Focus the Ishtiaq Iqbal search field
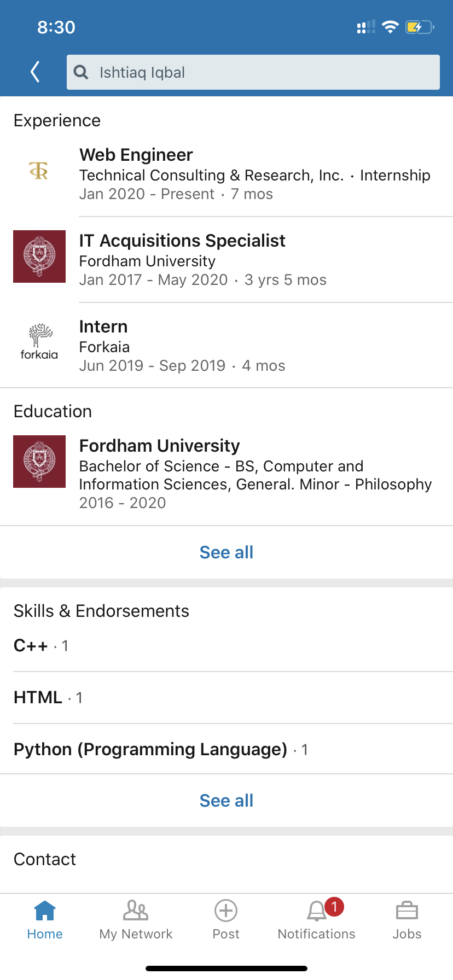Screen dimensions: 453x980 pyautogui.click(x=263, y=72)
